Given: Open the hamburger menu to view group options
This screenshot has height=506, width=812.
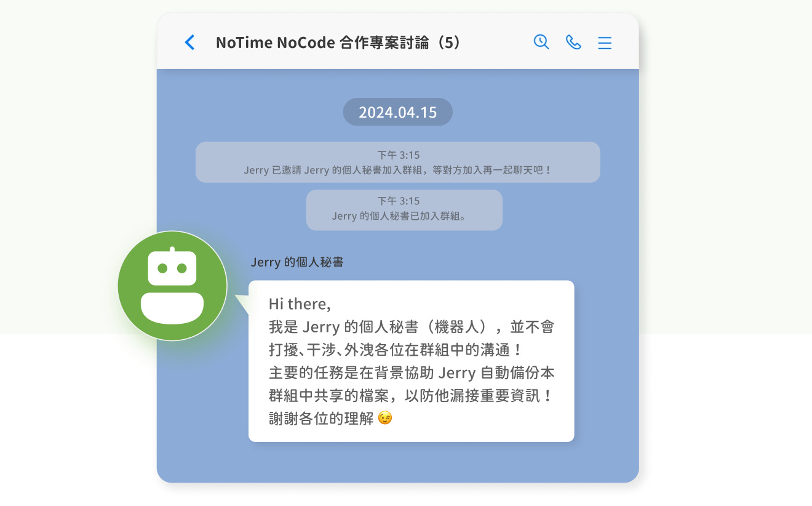Looking at the screenshot, I should tap(605, 42).
